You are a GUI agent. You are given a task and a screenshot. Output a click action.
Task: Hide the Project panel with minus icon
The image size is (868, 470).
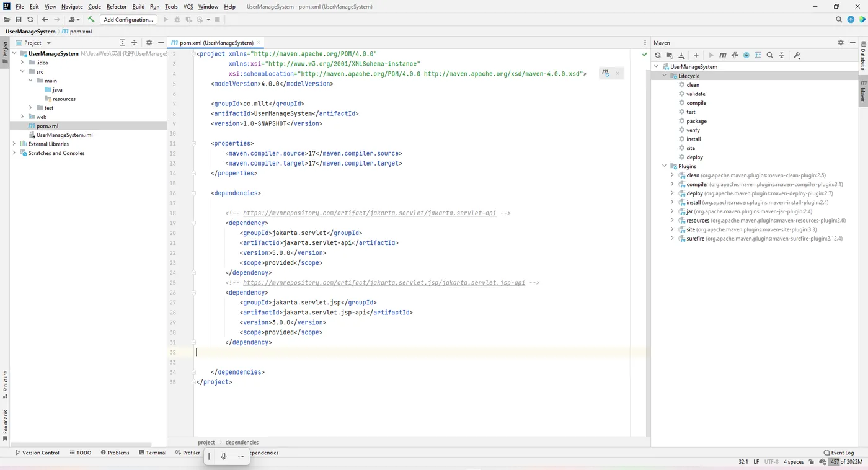click(x=161, y=43)
